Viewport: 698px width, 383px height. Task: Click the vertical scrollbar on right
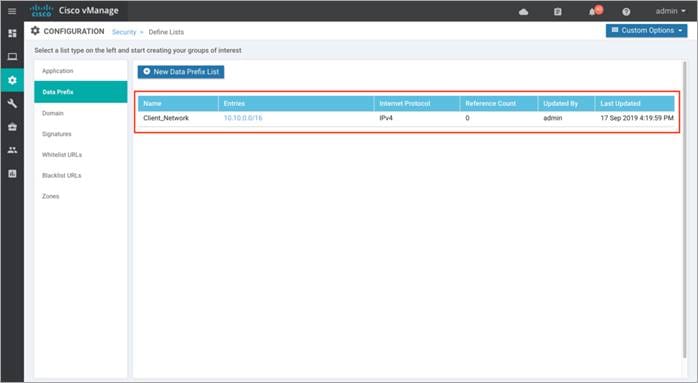click(x=685, y=209)
